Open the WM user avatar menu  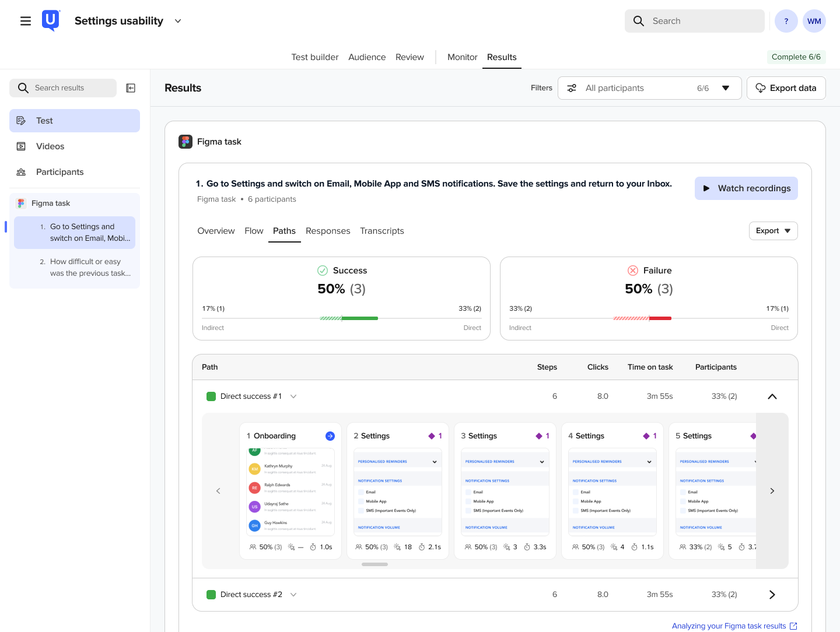coord(814,21)
